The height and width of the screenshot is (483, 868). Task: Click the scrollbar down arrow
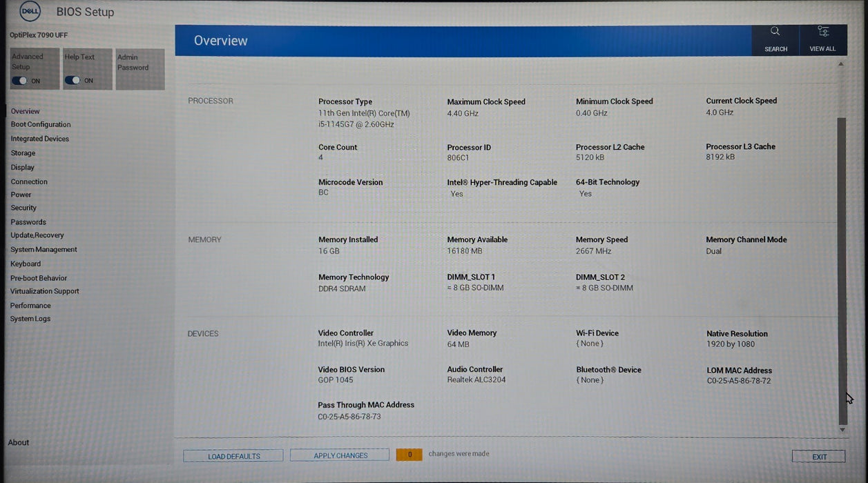click(x=842, y=430)
